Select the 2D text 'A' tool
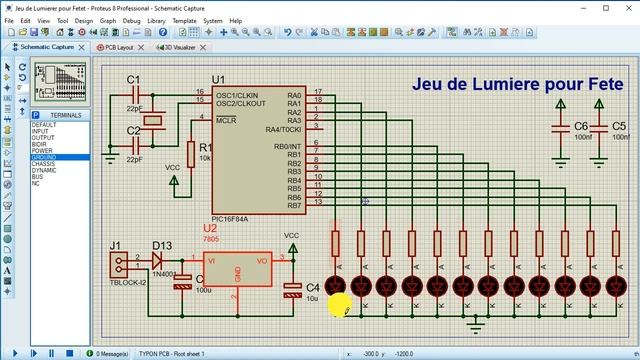The width and height of the screenshot is (640, 360). tap(7, 271)
